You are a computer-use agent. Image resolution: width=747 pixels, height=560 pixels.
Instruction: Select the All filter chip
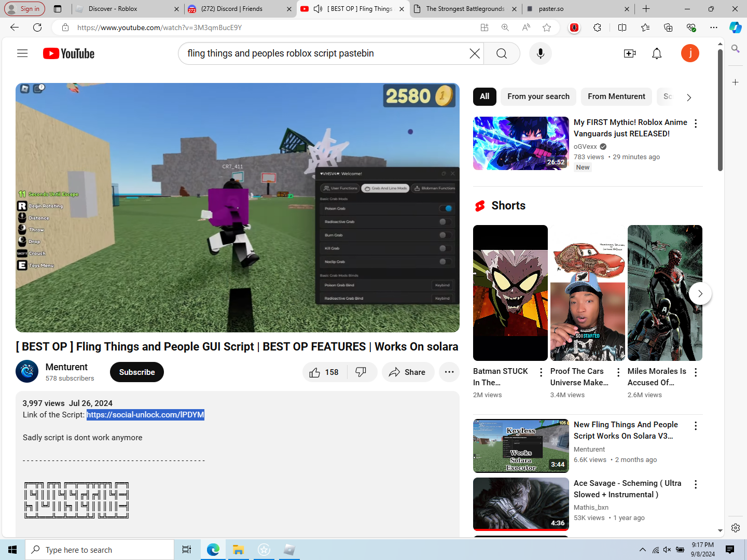(485, 96)
